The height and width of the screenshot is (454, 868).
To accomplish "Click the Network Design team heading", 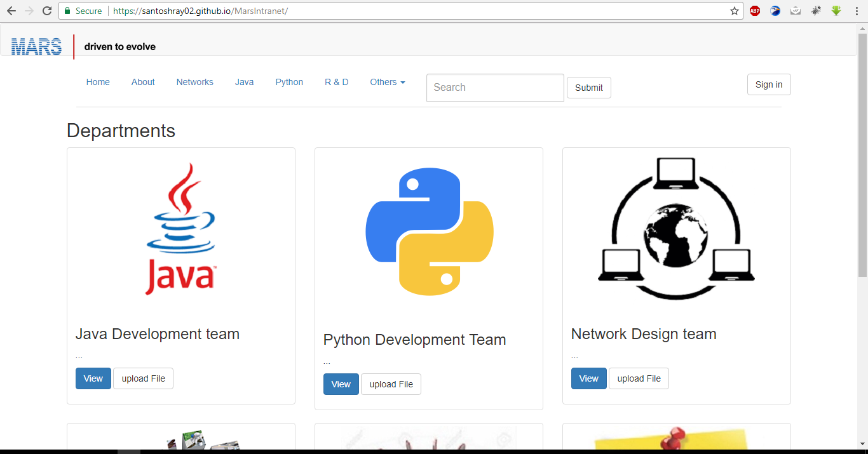I will [x=644, y=334].
